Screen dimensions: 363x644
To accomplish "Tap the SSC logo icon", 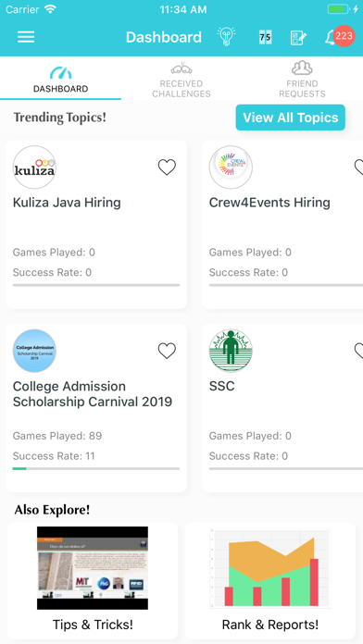I will click(231, 351).
